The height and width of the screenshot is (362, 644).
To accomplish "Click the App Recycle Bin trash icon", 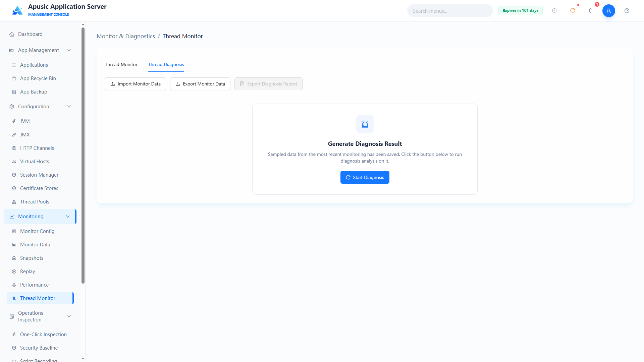I will point(14,78).
